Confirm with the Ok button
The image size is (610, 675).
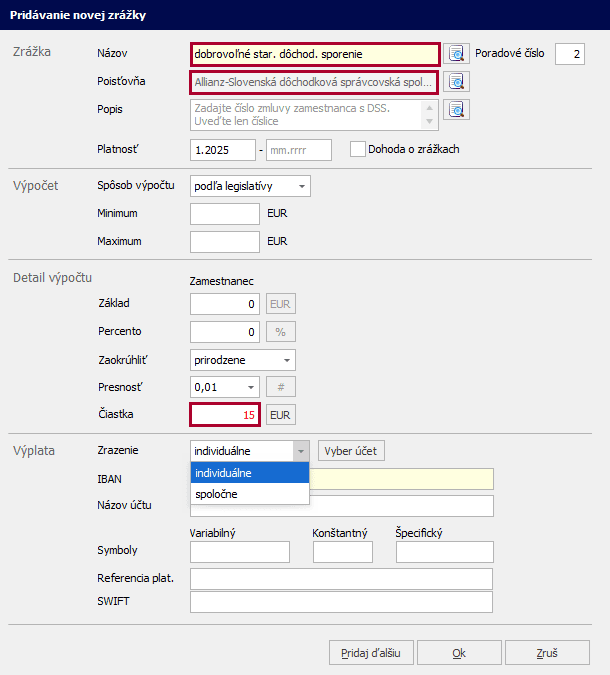pyautogui.click(x=459, y=653)
